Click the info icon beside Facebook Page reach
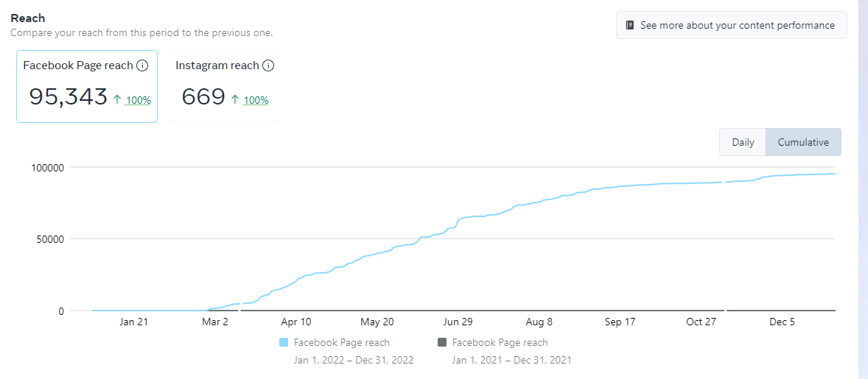Viewport: 868px width, 379px height. coord(143,65)
